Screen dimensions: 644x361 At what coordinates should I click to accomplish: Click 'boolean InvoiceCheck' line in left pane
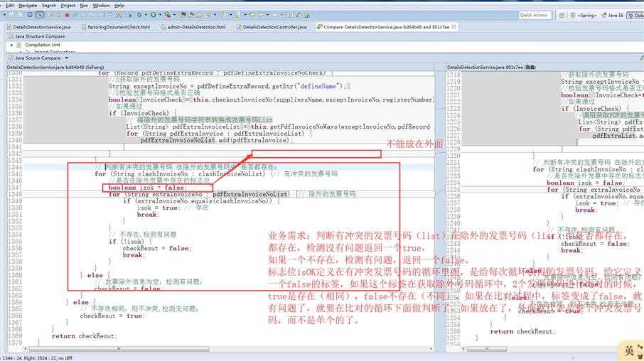click(271, 99)
